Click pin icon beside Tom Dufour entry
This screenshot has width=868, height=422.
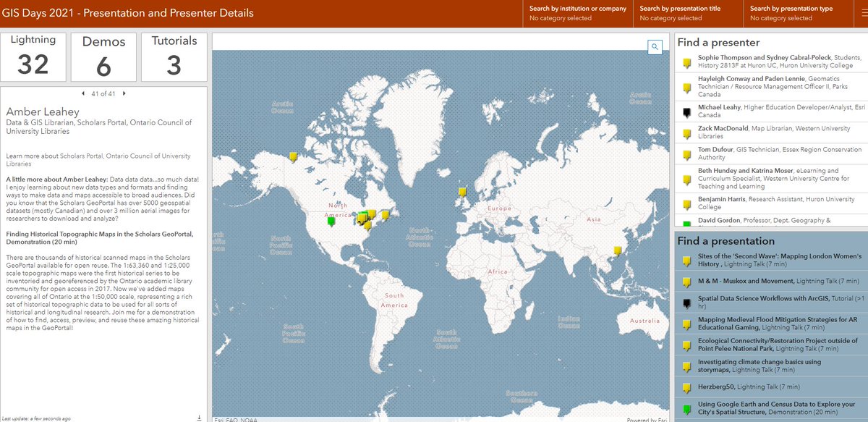(x=688, y=154)
